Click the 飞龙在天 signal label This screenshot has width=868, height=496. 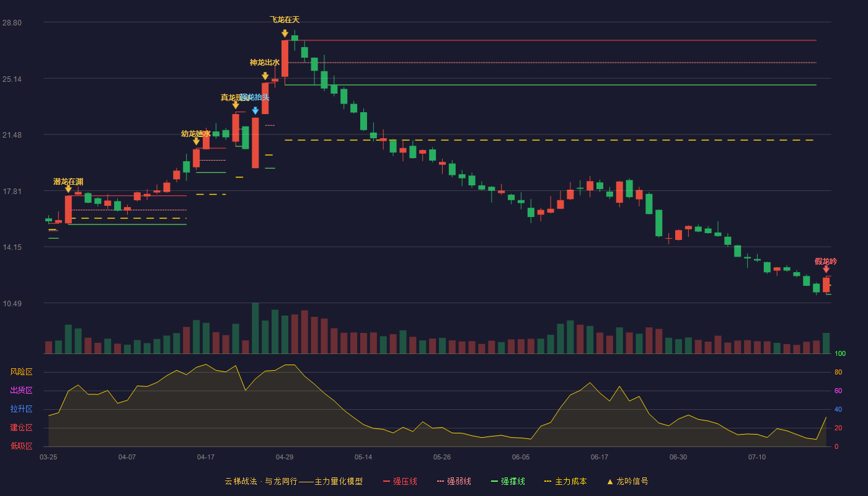tap(285, 20)
